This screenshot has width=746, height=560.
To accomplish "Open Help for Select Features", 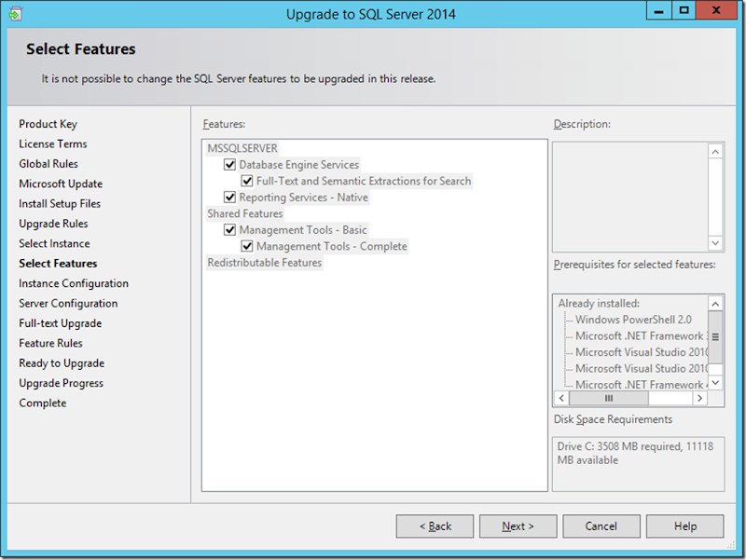I will [x=685, y=526].
